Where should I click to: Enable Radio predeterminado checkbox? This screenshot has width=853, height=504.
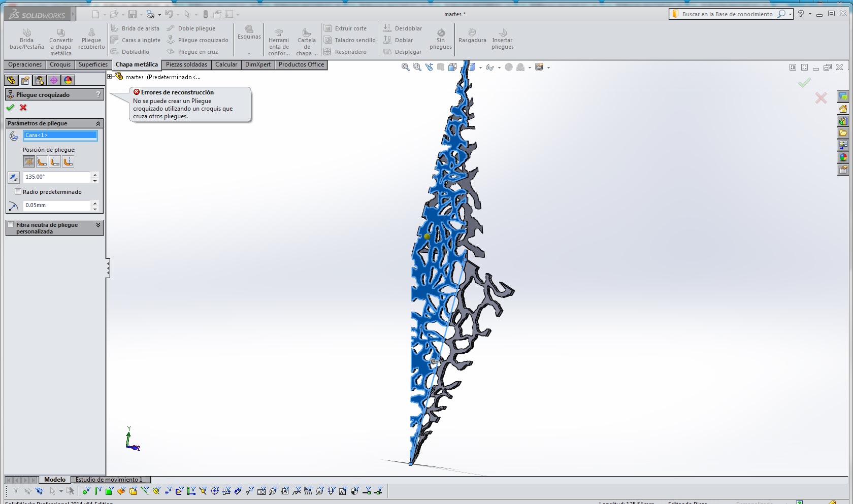click(18, 192)
